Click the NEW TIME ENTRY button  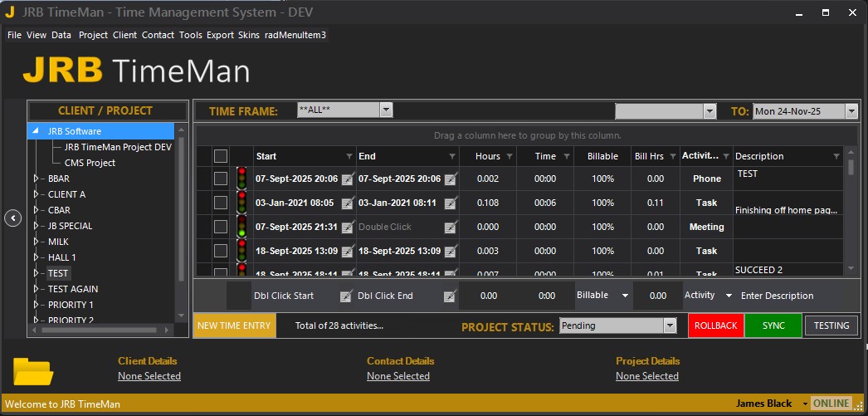234,325
